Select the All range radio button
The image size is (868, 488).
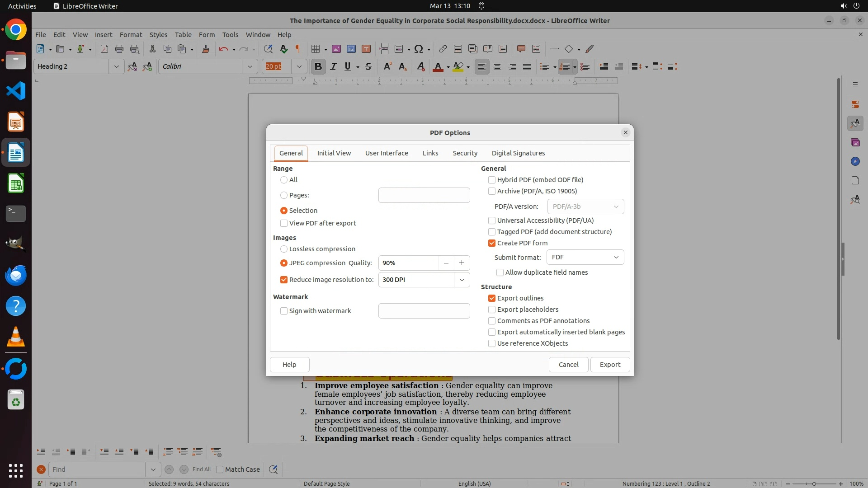click(x=284, y=180)
